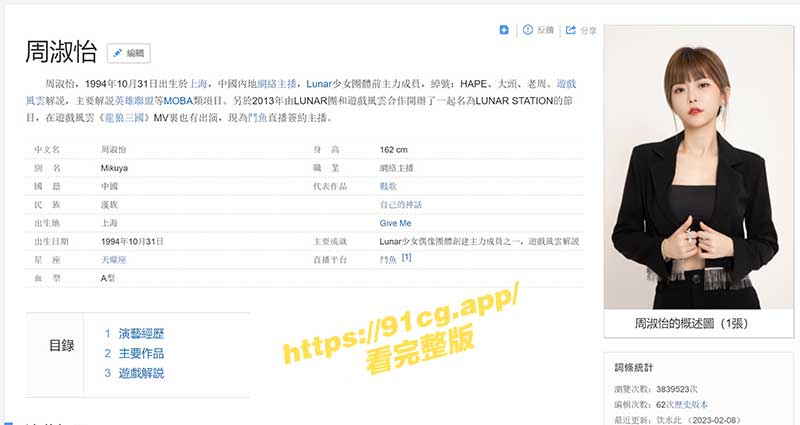The height and width of the screenshot is (425, 800).
Task: Click the 漢族 ethnicity value
Action: click(109, 205)
